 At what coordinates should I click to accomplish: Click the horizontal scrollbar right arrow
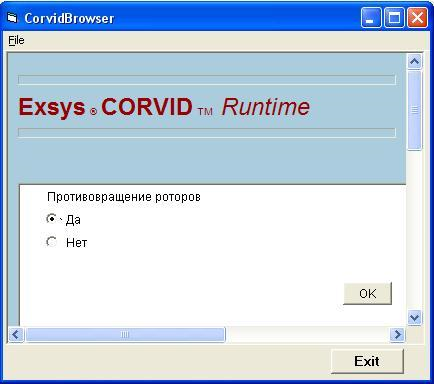397,334
